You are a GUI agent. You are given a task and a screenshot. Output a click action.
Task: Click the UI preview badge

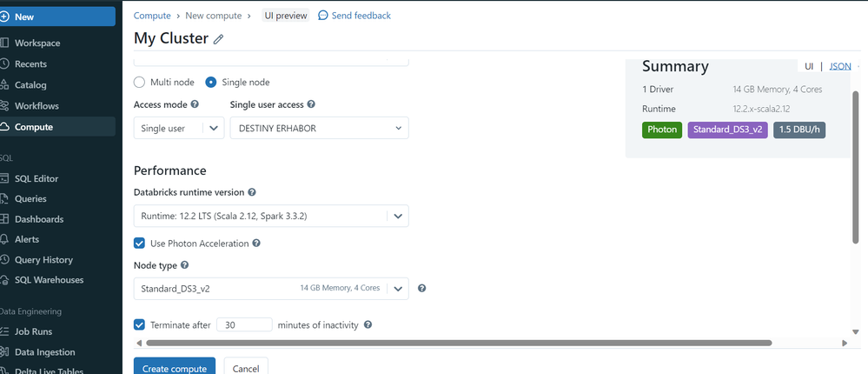pos(286,16)
